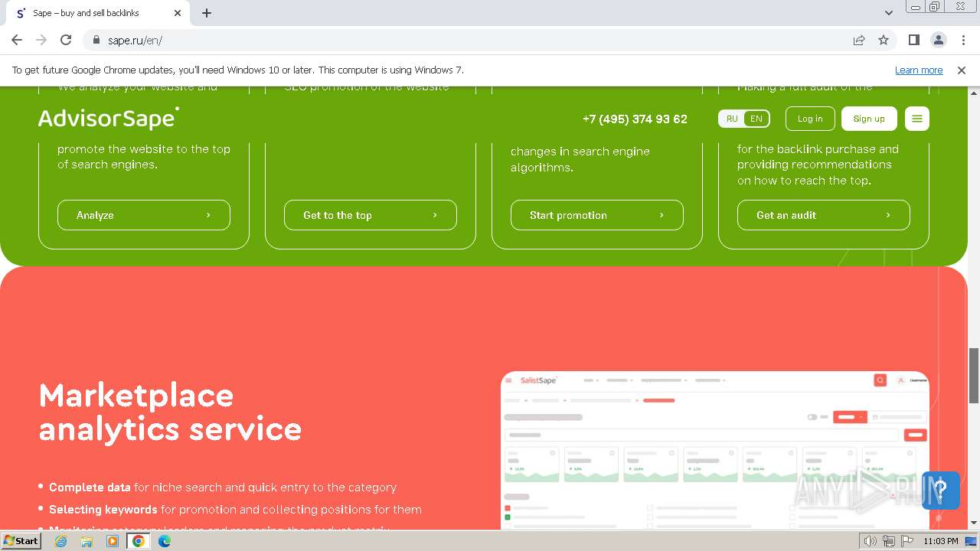Switch site language to EN
Image resolution: width=980 pixels, height=551 pixels.
point(756,119)
